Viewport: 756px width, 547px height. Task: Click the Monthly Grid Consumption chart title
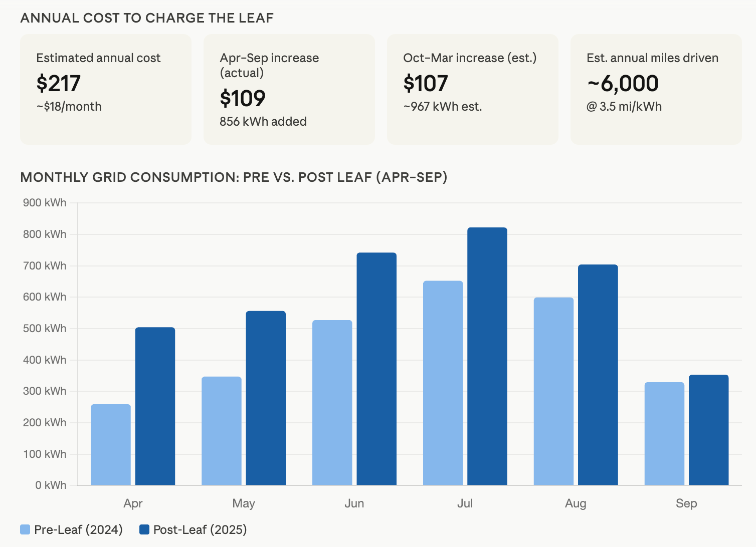(234, 177)
